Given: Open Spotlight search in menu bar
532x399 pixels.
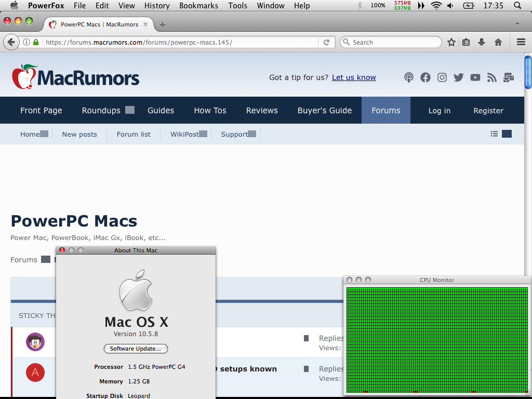Looking at the screenshot, I should pos(517,5).
